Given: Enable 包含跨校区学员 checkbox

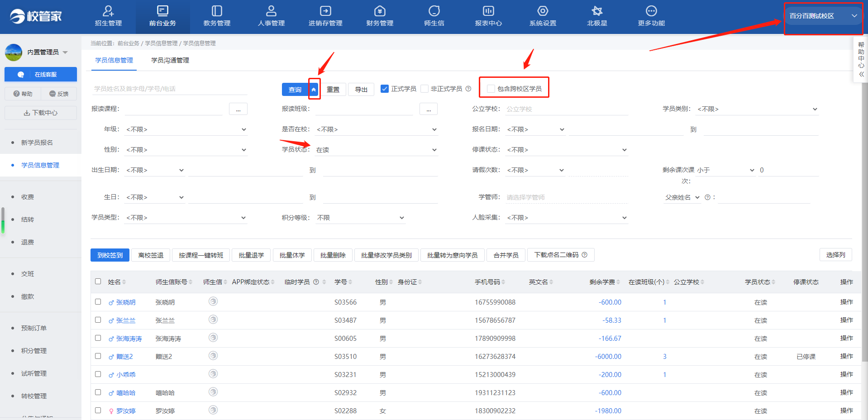Looking at the screenshot, I should [491, 89].
